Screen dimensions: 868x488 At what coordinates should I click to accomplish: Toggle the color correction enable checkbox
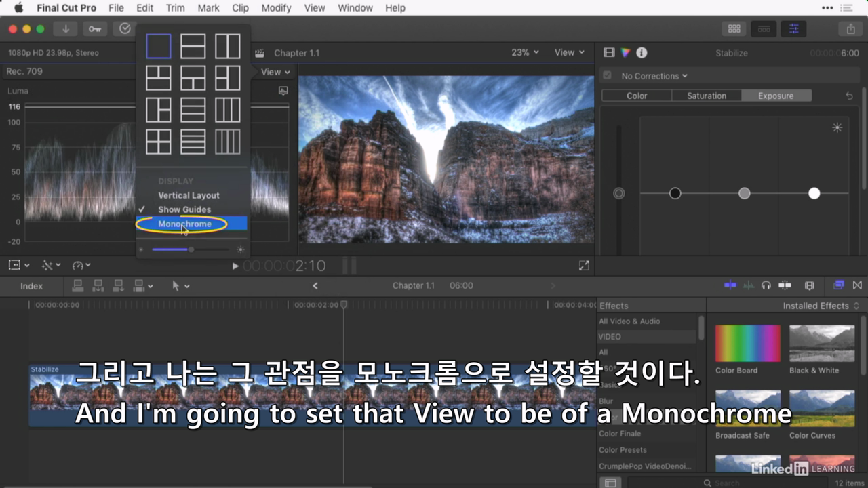pos(608,76)
